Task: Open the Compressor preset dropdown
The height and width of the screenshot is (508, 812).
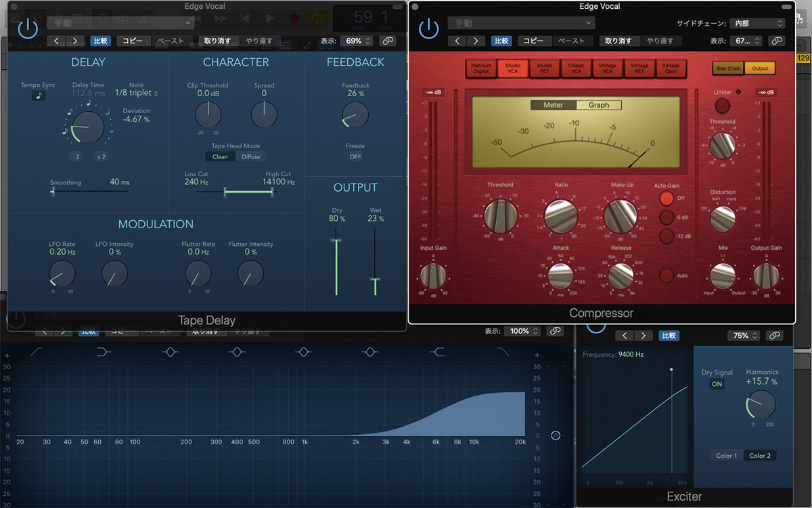Action: coord(521,23)
